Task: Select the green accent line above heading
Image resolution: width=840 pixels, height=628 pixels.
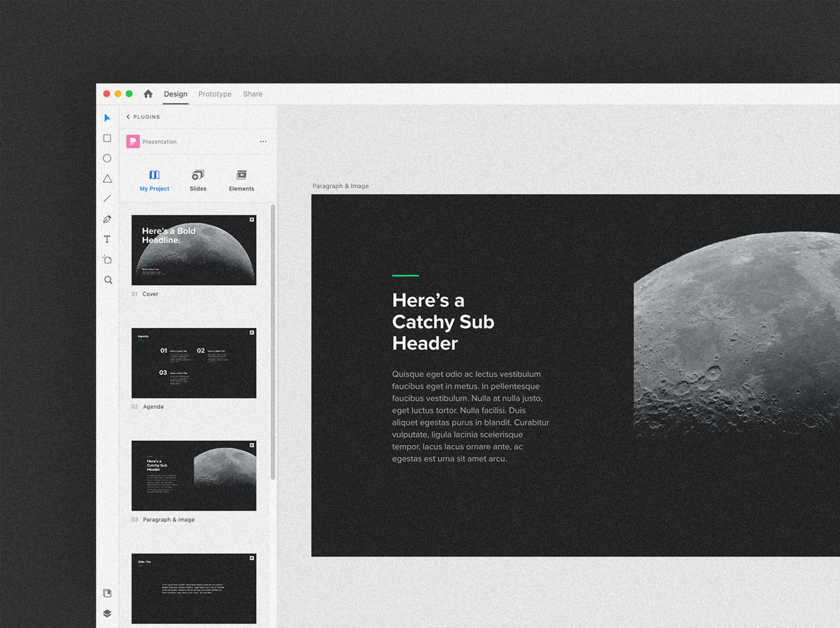Action: (x=405, y=275)
